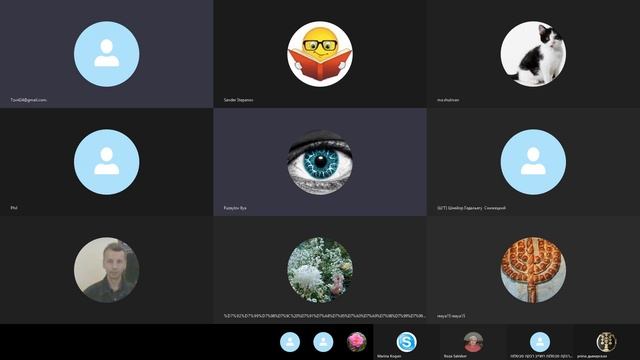The width and height of the screenshot is (640, 360).
Task: Click the maya15 name label
Action: [451, 316]
